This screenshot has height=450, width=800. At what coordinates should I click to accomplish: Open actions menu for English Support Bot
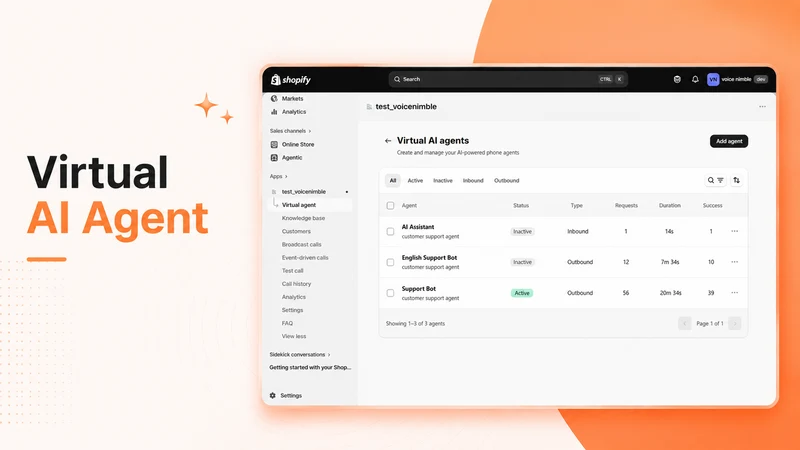tap(735, 262)
